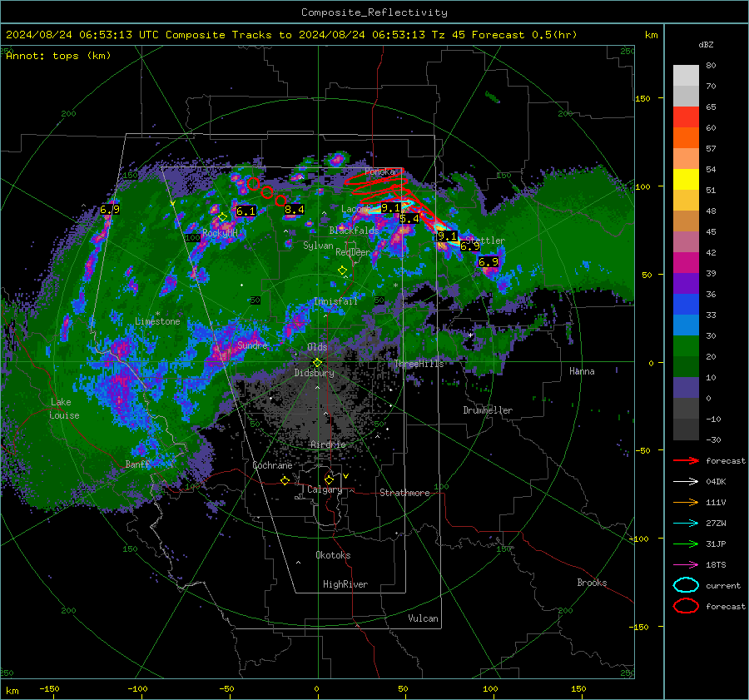
Task: Click the 9.1 storm label near Stettler
Action: (x=447, y=236)
